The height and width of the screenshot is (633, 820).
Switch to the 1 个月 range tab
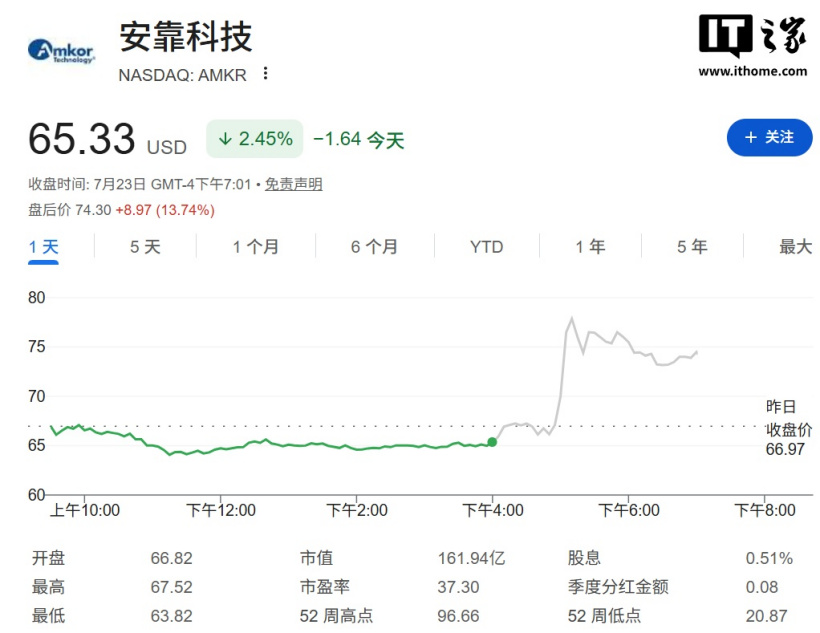point(256,247)
